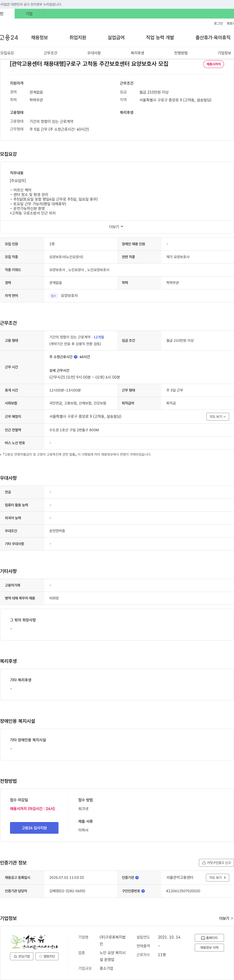Click the help icon beside 인증기관

[137, 877]
